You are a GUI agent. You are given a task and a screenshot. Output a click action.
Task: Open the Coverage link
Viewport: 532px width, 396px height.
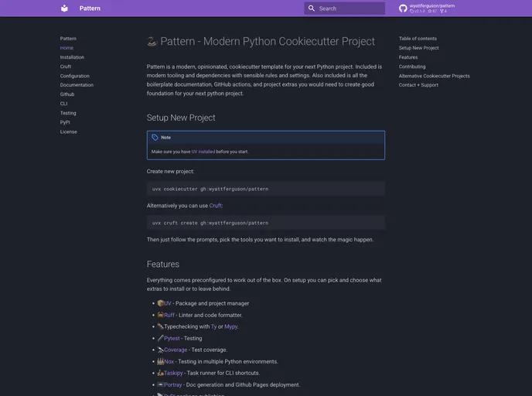176,350
